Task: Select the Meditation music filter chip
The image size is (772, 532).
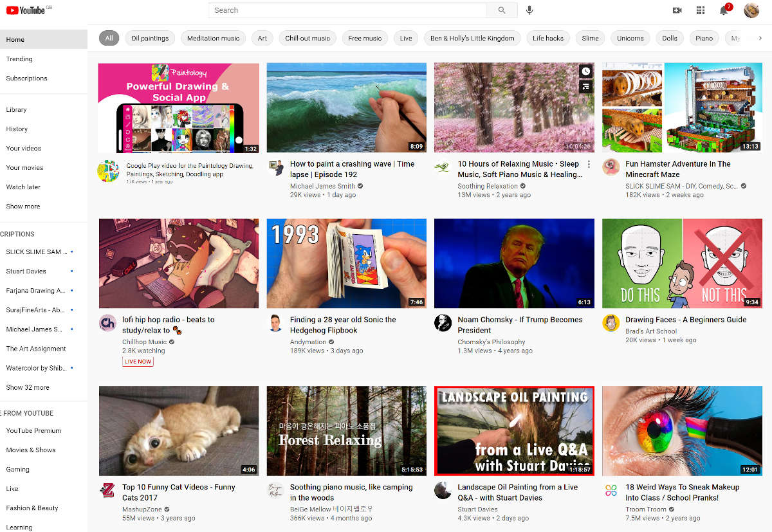Action: [213, 38]
